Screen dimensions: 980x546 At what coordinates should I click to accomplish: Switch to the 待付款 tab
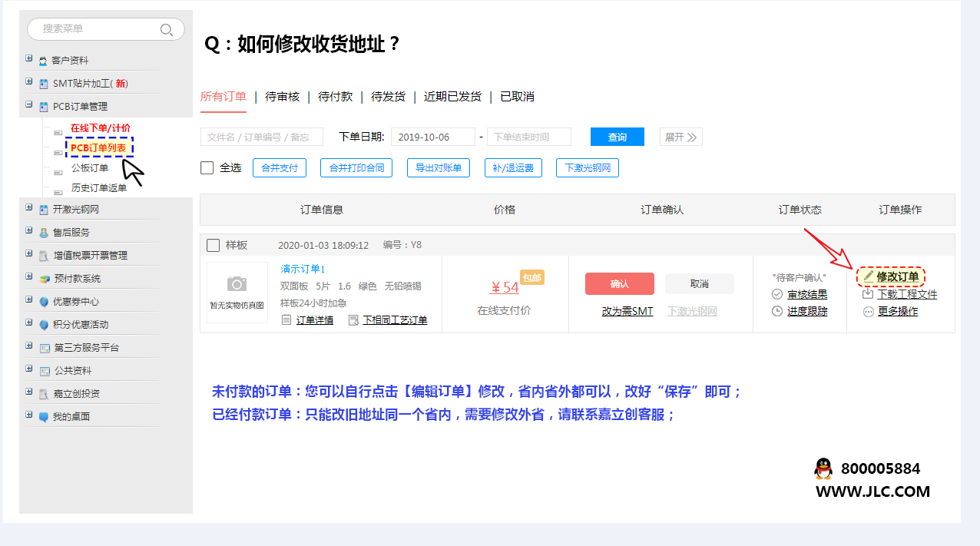click(x=335, y=97)
